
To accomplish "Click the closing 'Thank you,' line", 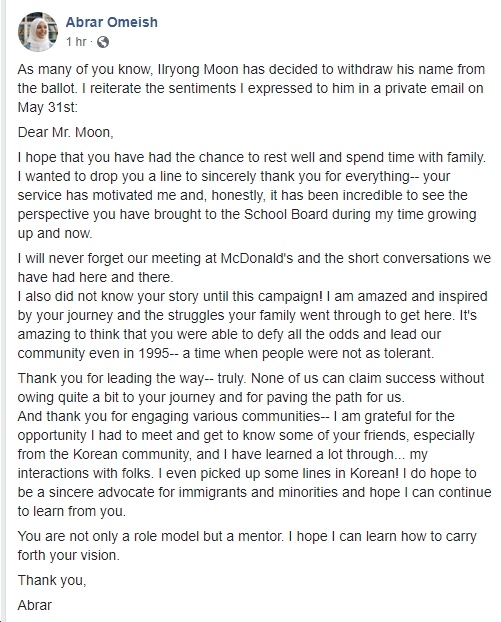I will point(52,580).
